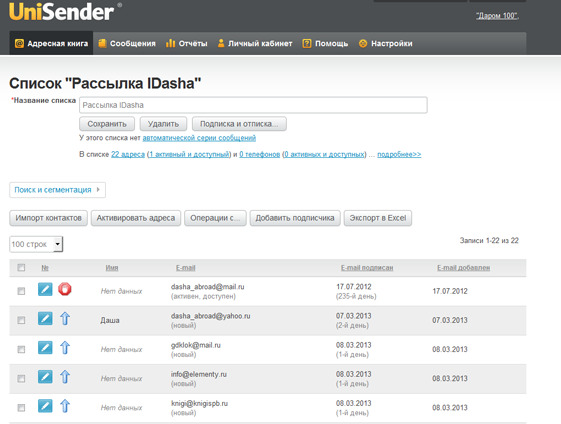Open the Операции с... dropdown button
This screenshot has height=424, width=561.
215,218
